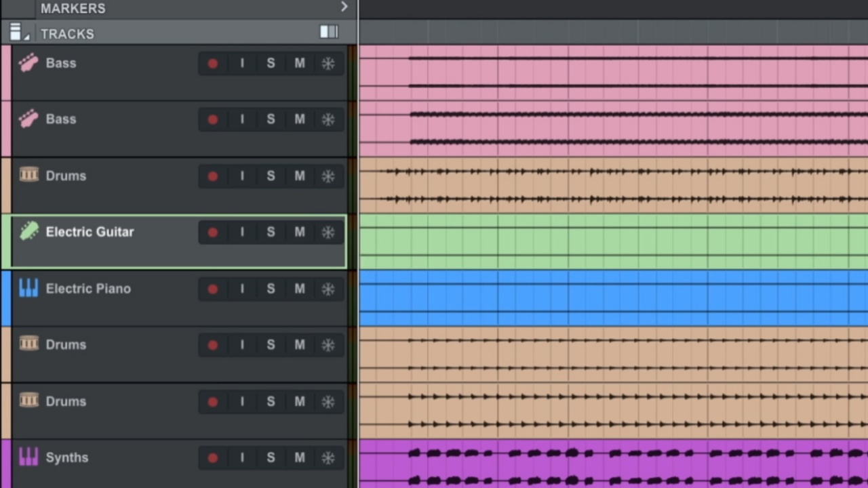Select the TRACKS header label
Screen dimensions: 868x488
coord(67,34)
